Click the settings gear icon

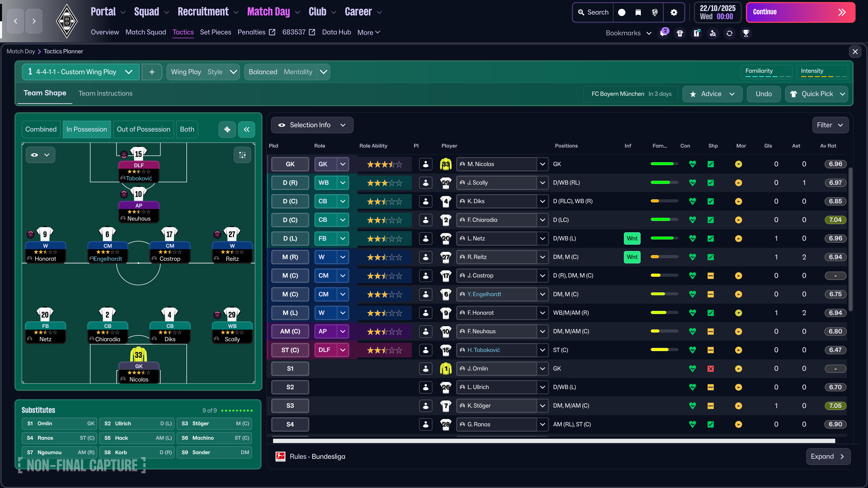[674, 12]
